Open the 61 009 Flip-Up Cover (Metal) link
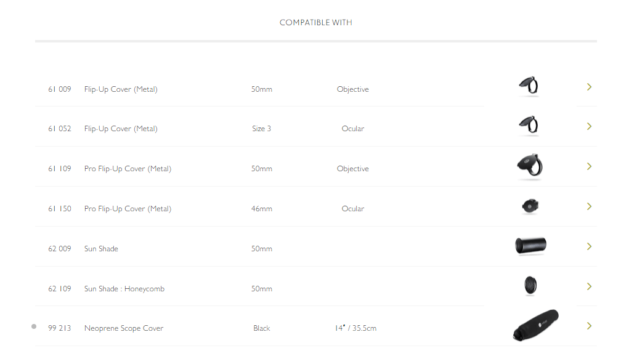Screen dimensions: 629x364 (x=121, y=89)
